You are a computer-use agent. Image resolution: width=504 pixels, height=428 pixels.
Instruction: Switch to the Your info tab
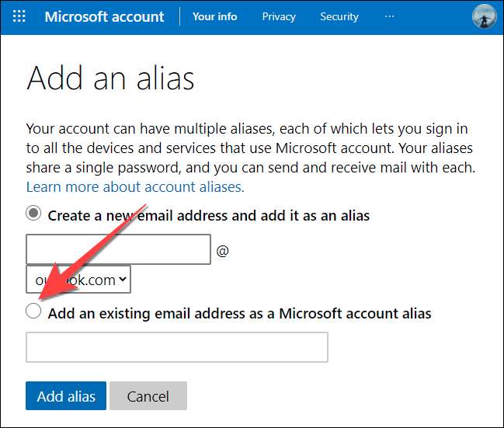click(x=215, y=16)
